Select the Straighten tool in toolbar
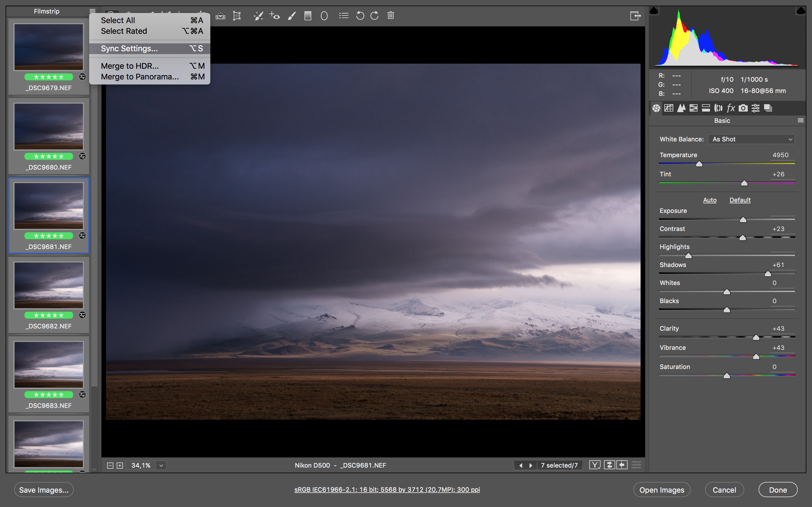812x507 pixels. pyautogui.click(x=220, y=16)
